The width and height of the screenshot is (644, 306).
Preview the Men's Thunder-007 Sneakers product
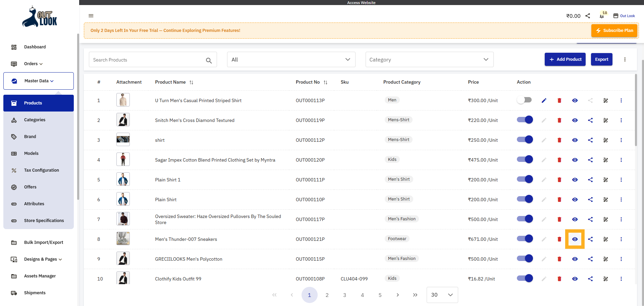pos(575,239)
